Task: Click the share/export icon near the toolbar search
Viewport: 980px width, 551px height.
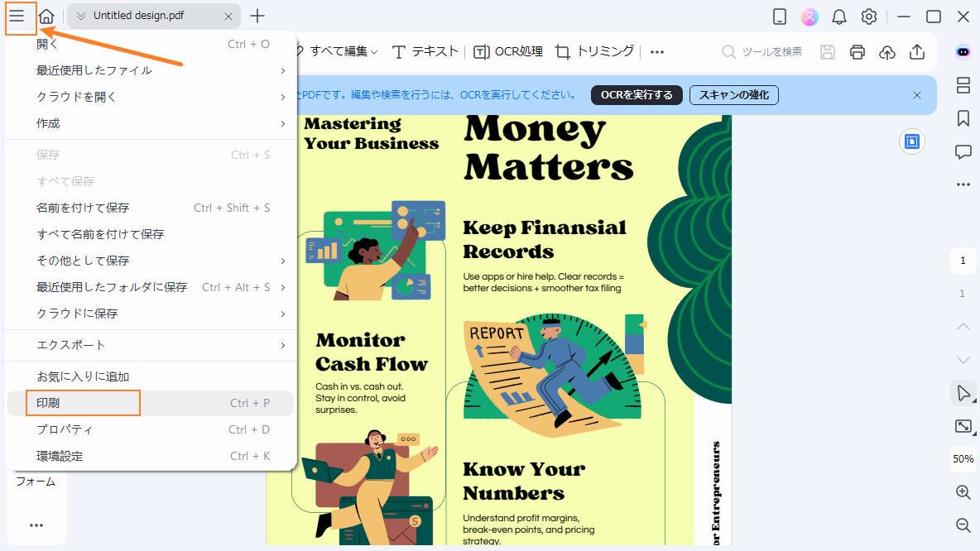Action: 916,51
